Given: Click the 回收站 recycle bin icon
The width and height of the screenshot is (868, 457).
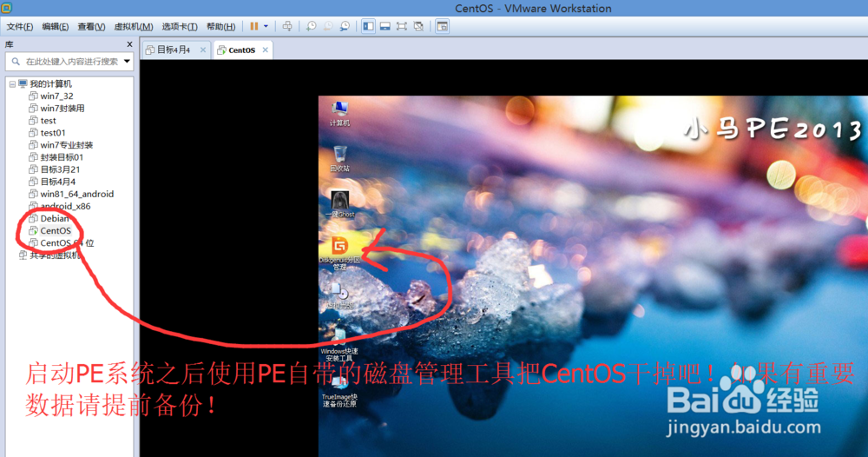Looking at the screenshot, I should click(339, 158).
